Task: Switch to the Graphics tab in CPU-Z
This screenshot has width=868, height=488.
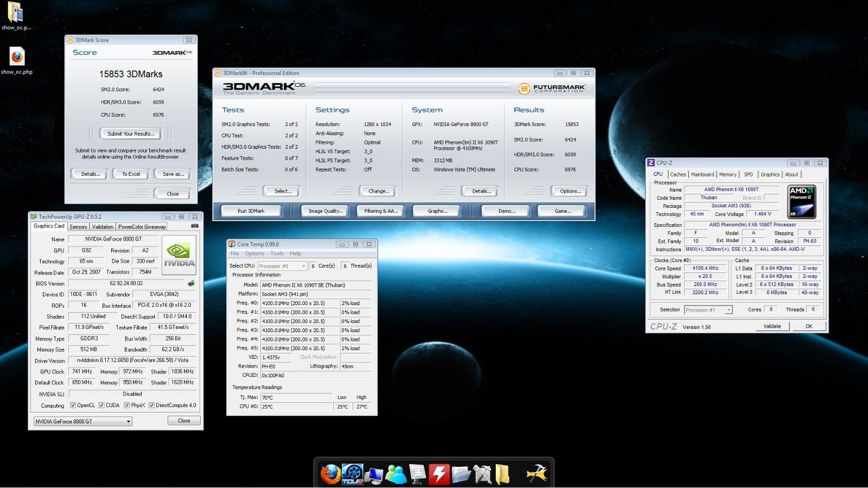Action: (x=770, y=174)
